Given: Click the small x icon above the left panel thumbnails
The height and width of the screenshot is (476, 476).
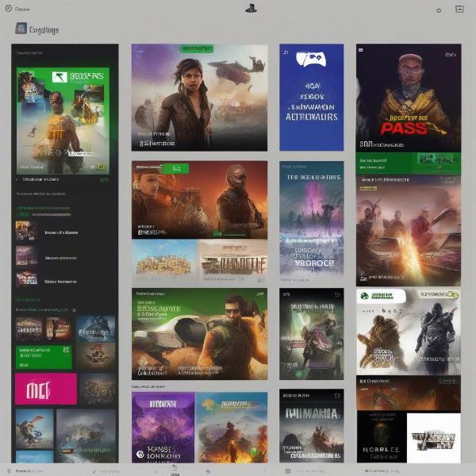Looking at the screenshot, I should click(x=74, y=310).
